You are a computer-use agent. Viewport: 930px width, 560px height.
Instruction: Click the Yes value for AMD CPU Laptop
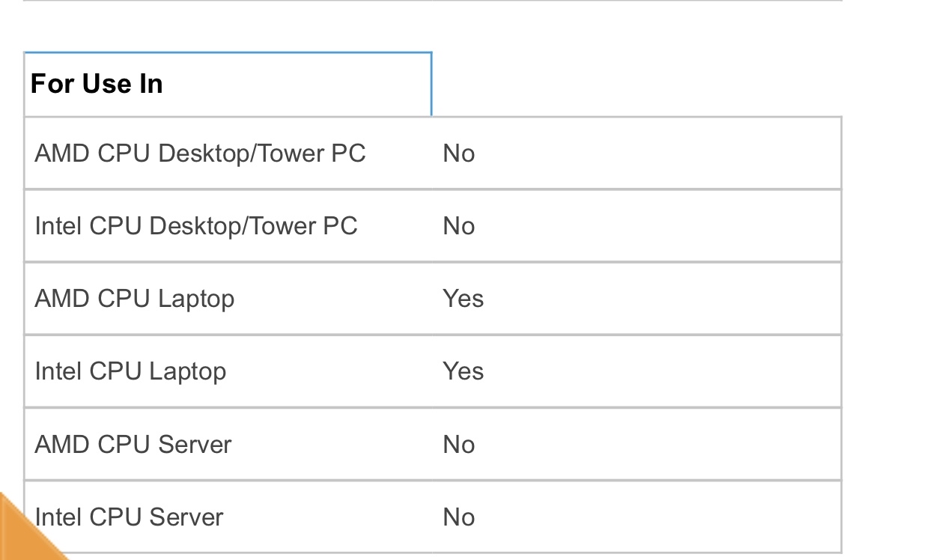pyautogui.click(x=463, y=299)
